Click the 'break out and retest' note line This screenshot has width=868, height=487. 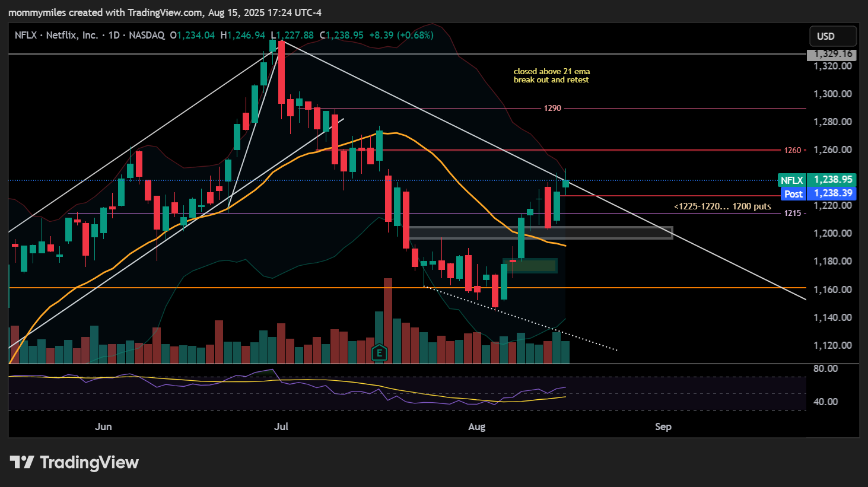(x=551, y=79)
